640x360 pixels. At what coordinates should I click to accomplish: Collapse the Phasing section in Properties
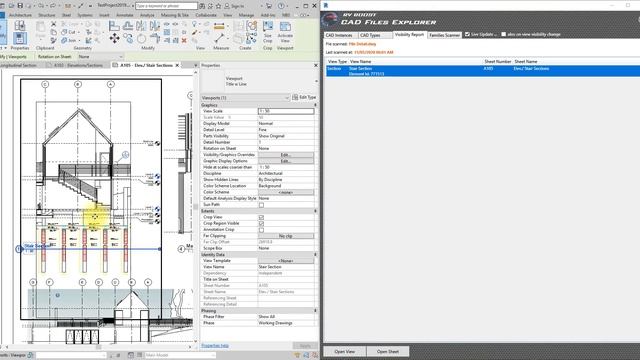(315, 311)
